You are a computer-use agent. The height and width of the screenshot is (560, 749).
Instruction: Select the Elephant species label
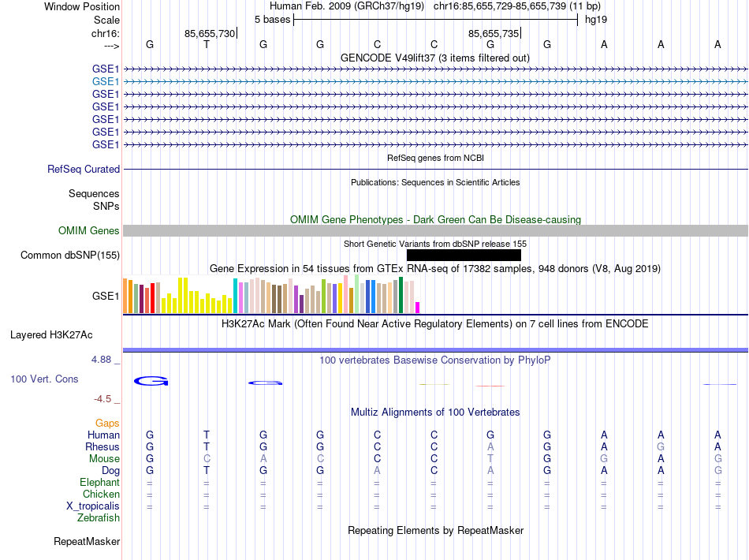click(x=99, y=482)
